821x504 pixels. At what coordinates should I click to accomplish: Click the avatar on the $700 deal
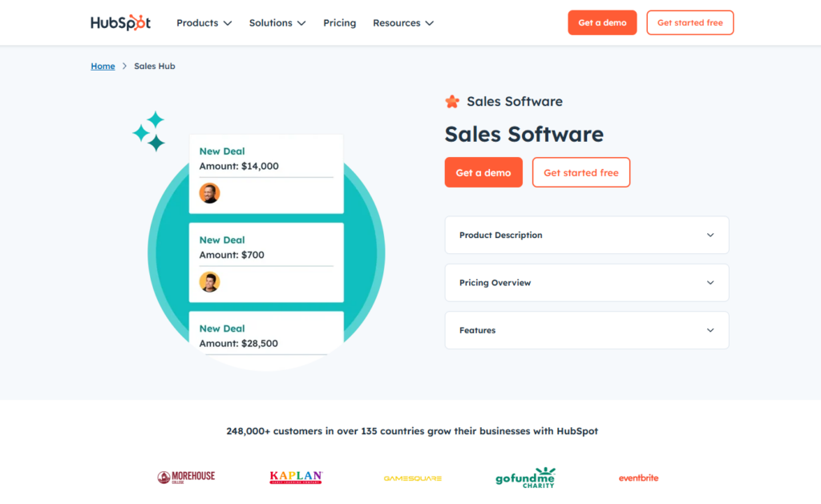click(209, 282)
